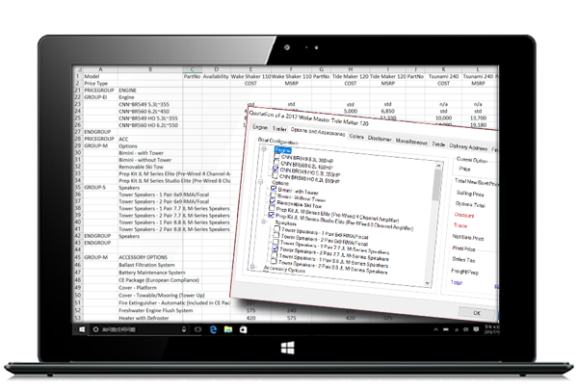The width and height of the screenshot is (578, 392).
Task: Open File Explorer from the taskbar
Action: coord(228,329)
